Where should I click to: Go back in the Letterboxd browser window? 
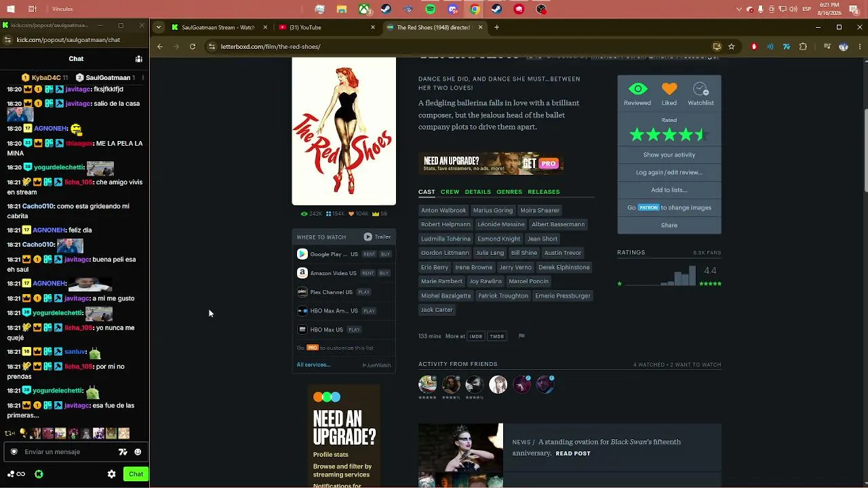pyautogui.click(x=160, y=47)
